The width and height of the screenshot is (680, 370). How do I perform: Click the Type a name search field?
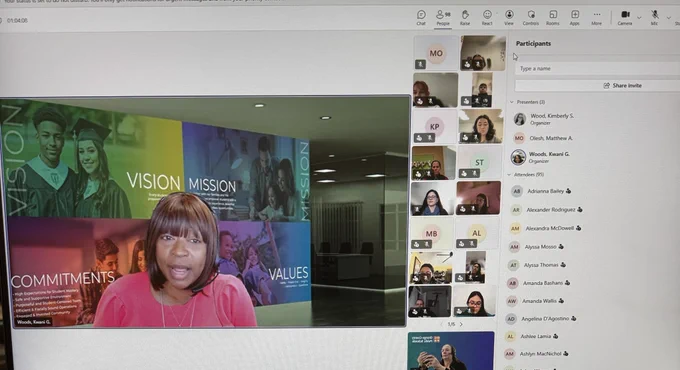(x=597, y=69)
